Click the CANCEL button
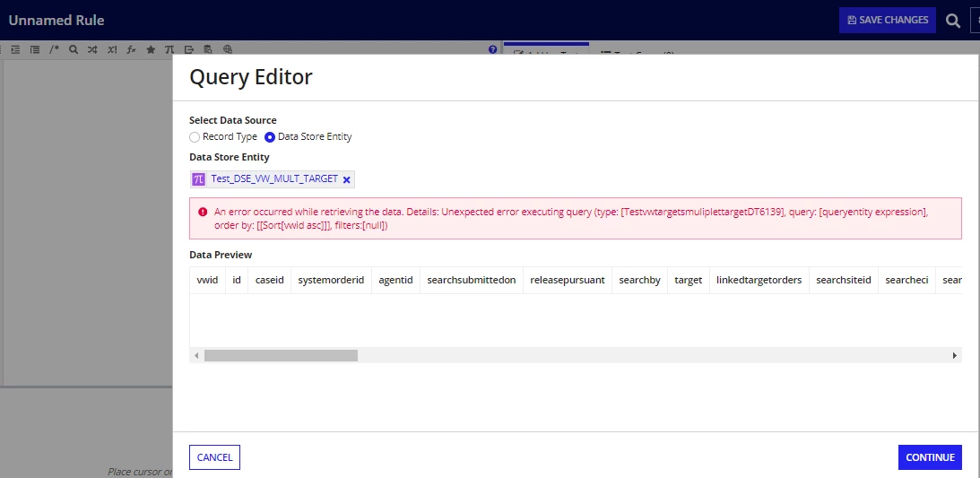 pyautogui.click(x=214, y=457)
